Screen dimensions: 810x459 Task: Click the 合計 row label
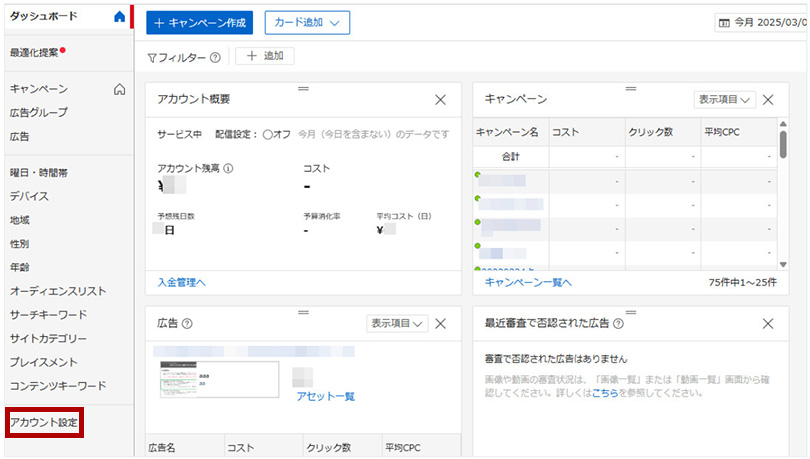point(510,156)
